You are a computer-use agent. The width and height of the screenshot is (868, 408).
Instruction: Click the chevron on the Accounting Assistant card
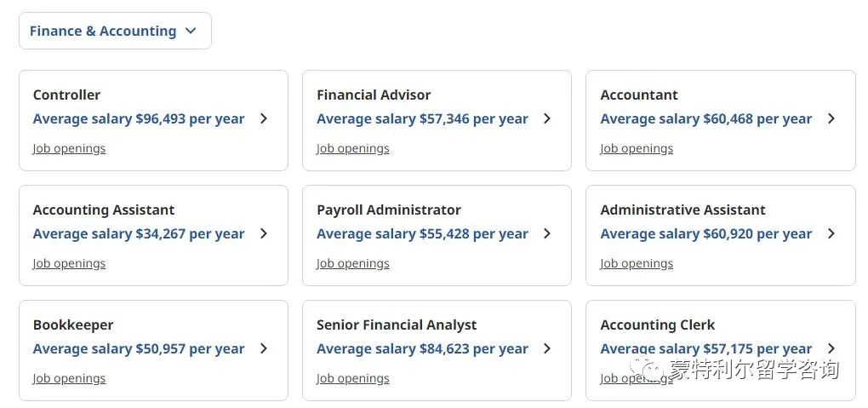point(264,233)
